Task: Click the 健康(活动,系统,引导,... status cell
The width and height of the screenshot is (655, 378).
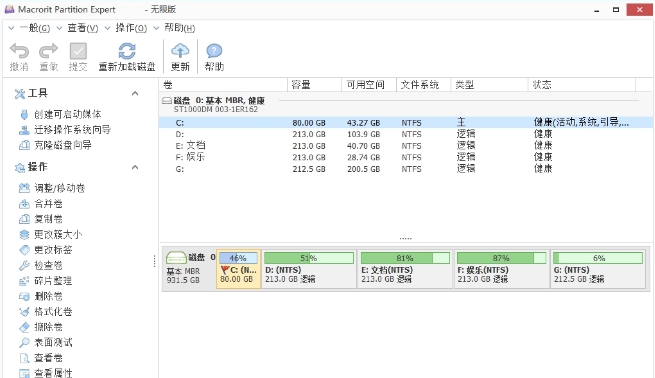Action: 581,122
